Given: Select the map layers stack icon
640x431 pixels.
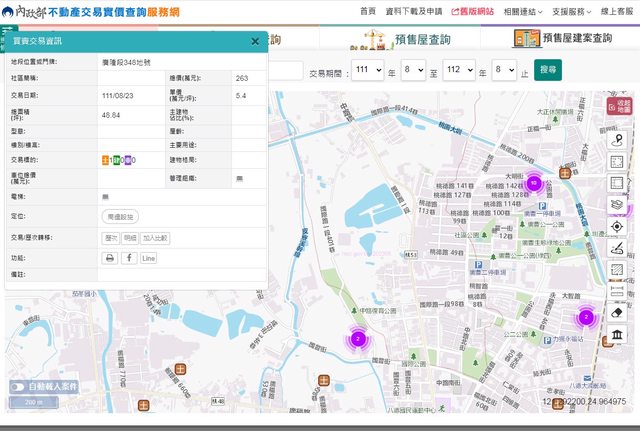Looking at the screenshot, I should point(617,204).
